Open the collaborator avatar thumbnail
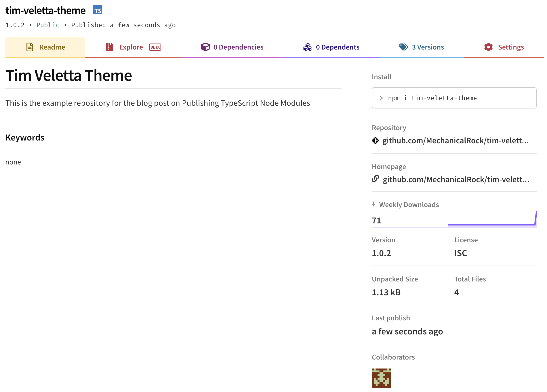The height and width of the screenshot is (392, 547). tap(381, 378)
